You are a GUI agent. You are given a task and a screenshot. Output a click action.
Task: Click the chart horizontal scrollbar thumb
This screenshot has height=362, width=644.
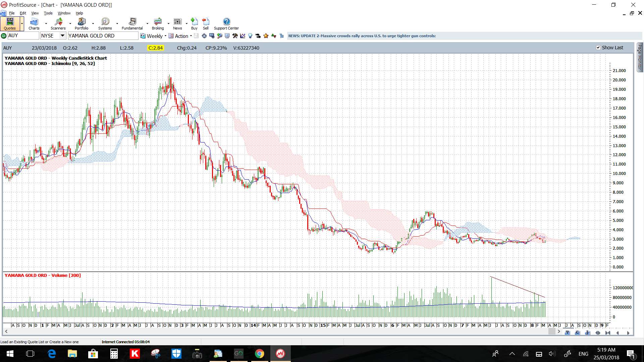[x=552, y=331]
